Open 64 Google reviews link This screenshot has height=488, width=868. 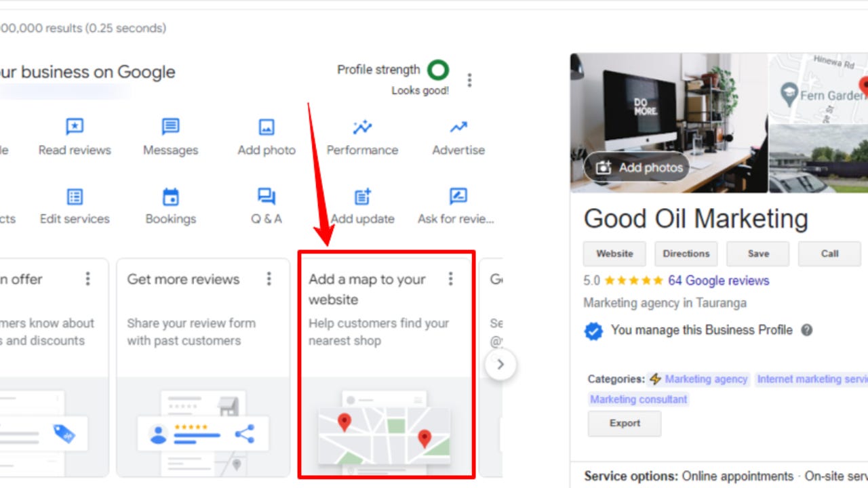coord(719,281)
